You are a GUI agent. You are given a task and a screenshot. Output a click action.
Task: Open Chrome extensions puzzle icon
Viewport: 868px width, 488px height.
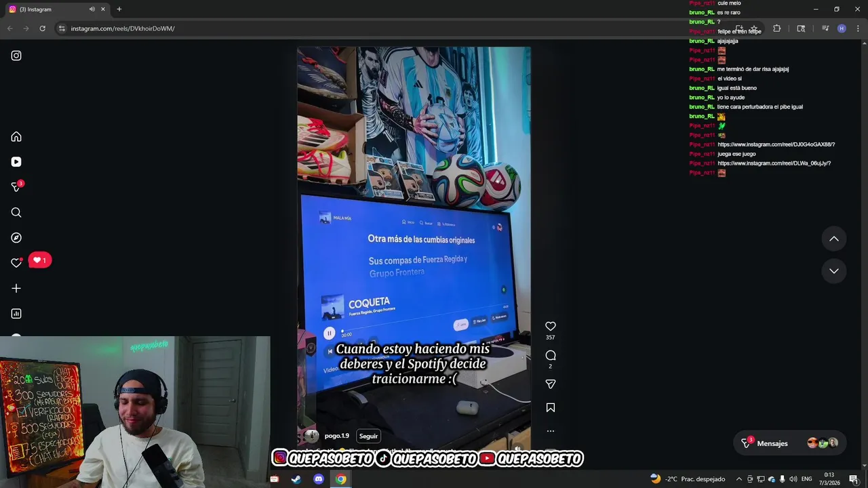click(x=777, y=28)
